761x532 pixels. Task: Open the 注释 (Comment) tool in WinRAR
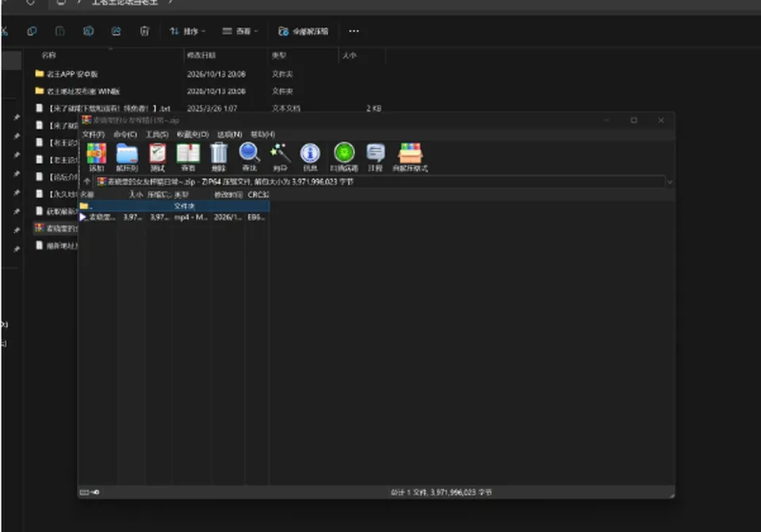[x=375, y=157]
